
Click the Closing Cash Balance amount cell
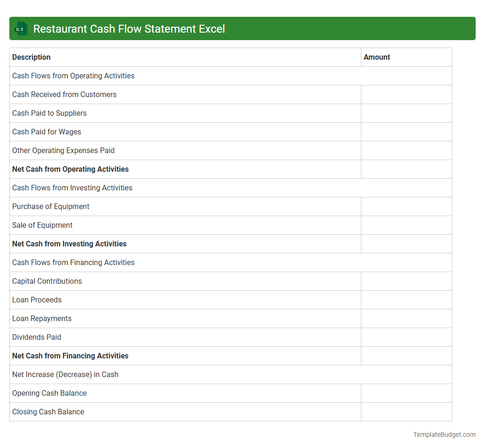pos(406,412)
